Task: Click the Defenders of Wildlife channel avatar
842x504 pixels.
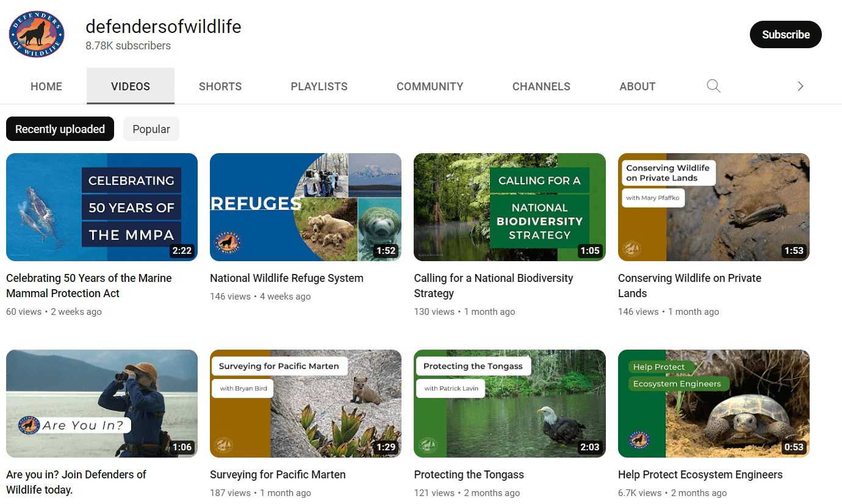Action: pyautogui.click(x=37, y=34)
